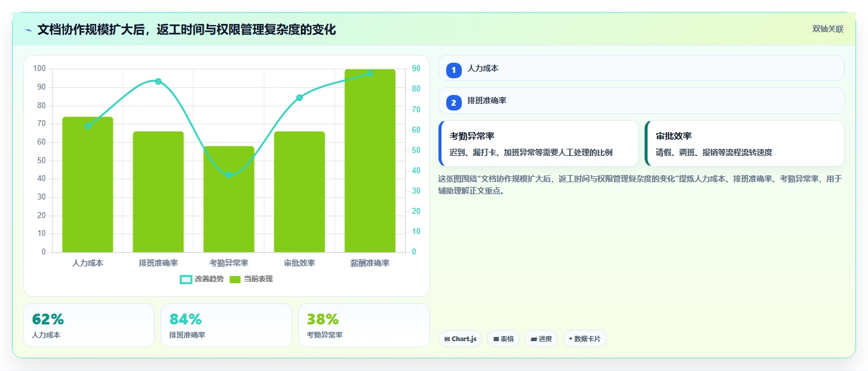
Task: Click the 100 tick on left axis
Action: pos(39,69)
